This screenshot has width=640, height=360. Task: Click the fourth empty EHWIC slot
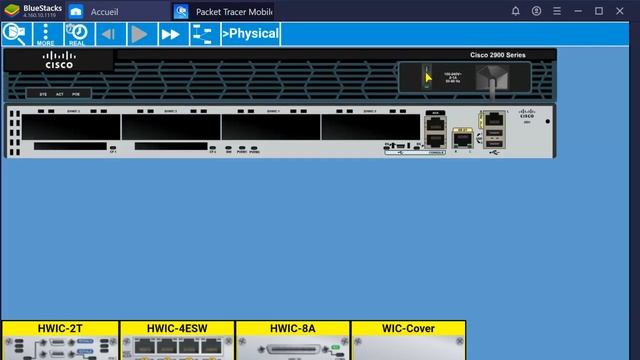371,127
